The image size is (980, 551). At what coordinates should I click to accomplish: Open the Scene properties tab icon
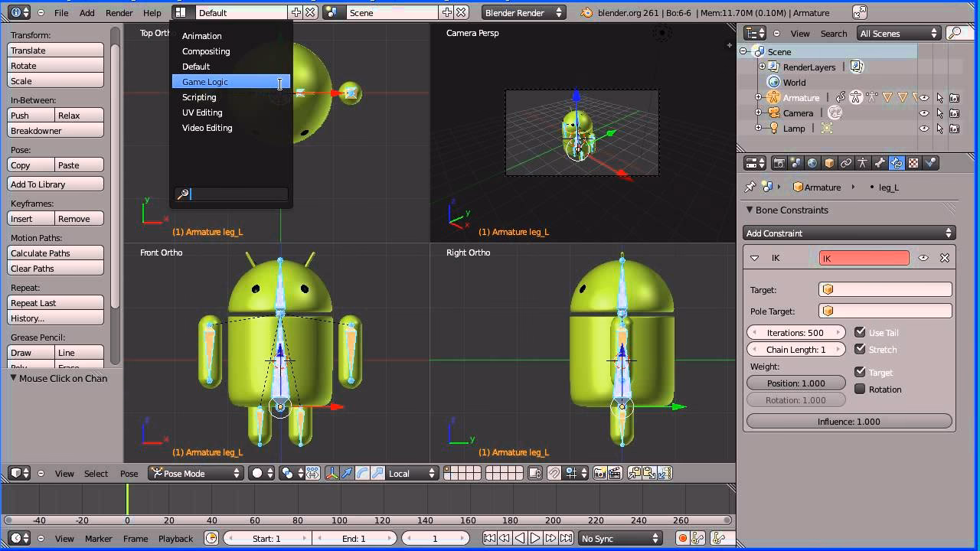click(x=796, y=163)
